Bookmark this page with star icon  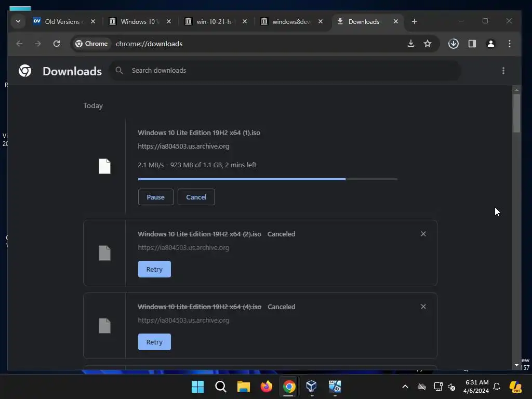pos(428,44)
